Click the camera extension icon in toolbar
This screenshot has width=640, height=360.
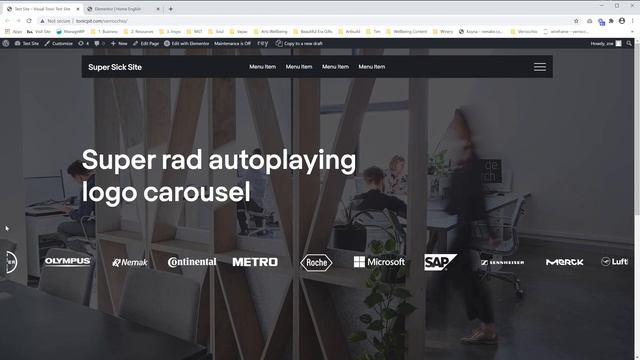tap(589, 21)
